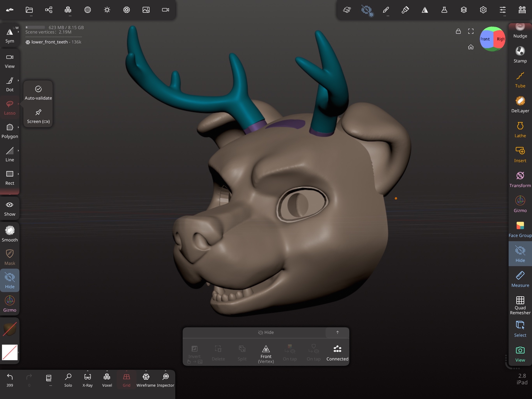532x399 pixels.
Task: Toggle the Grid display
Action: (x=126, y=380)
